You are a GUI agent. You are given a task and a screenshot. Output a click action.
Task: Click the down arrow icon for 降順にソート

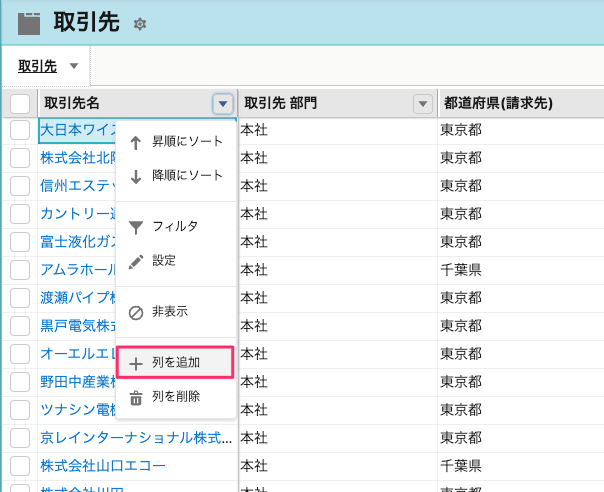tap(135, 176)
